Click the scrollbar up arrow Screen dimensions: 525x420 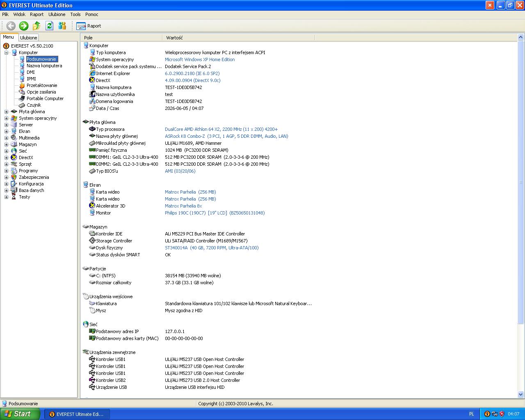[x=521, y=38]
